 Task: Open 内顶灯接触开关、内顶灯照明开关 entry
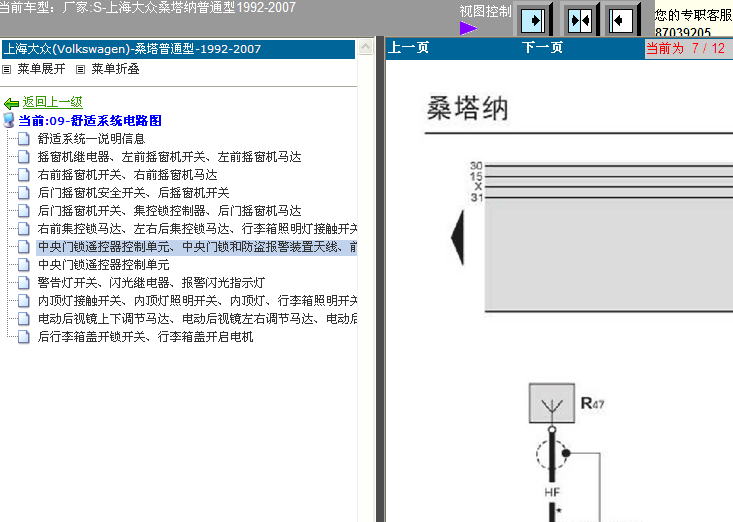[197, 301]
